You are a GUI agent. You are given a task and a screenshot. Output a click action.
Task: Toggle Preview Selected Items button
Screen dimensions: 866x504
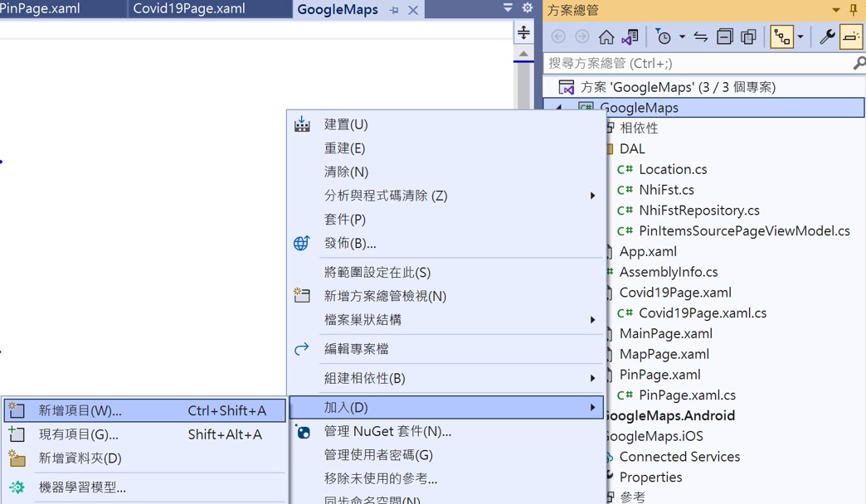point(851,37)
